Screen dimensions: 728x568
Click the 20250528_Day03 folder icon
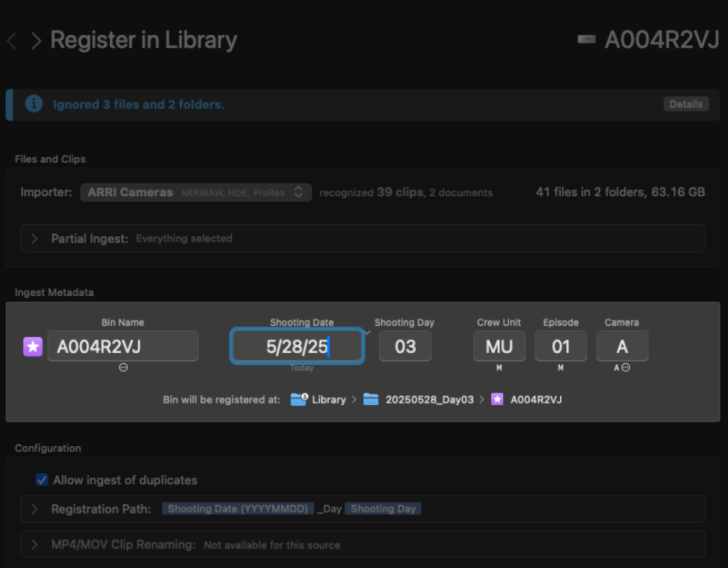click(x=371, y=399)
